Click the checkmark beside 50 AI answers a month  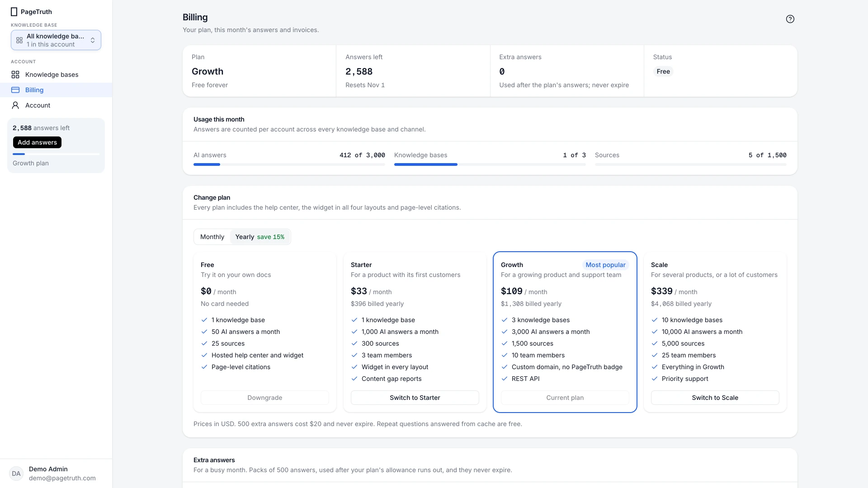coord(204,332)
